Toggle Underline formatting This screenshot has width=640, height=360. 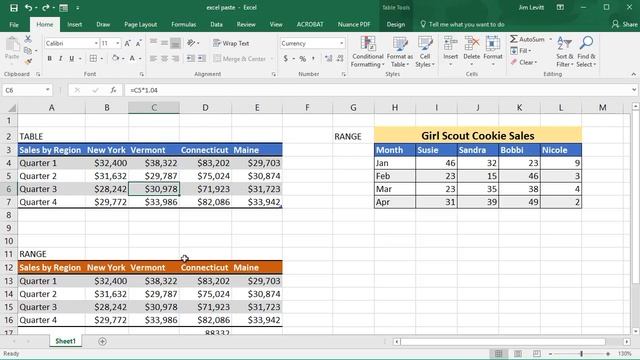coord(71,59)
